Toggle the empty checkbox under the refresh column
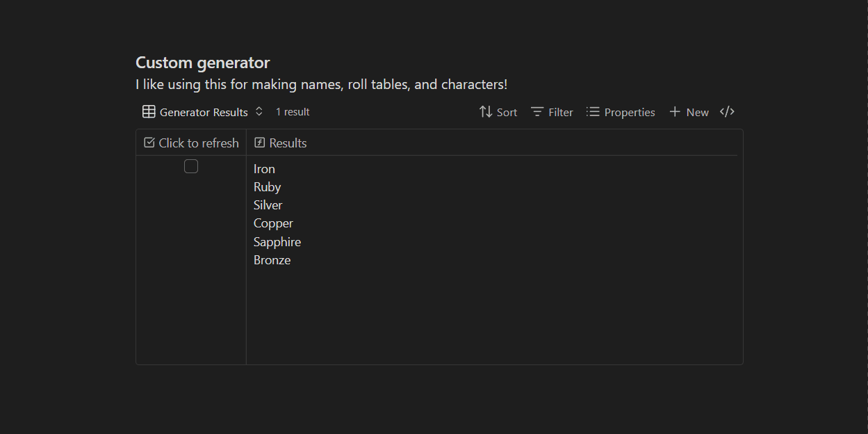Image resolution: width=868 pixels, height=434 pixels. click(191, 166)
